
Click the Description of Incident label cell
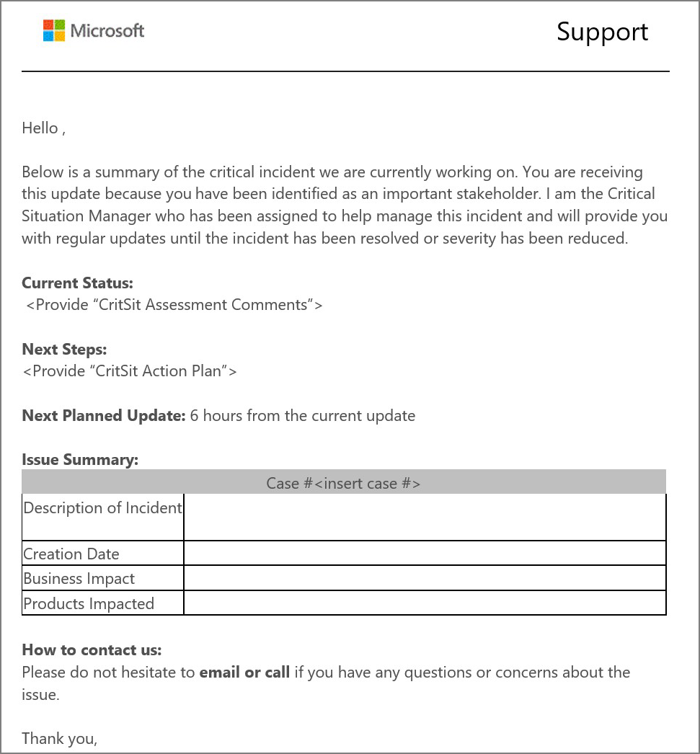pyautogui.click(x=103, y=517)
